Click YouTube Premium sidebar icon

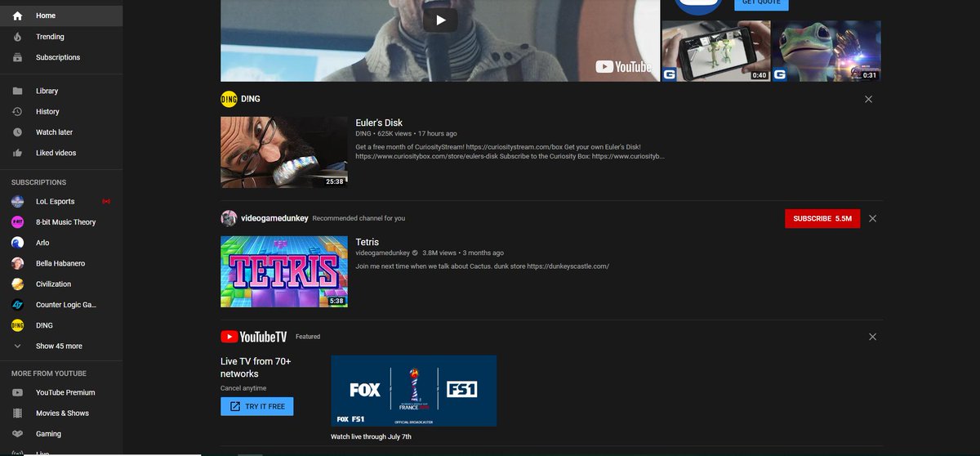17,392
